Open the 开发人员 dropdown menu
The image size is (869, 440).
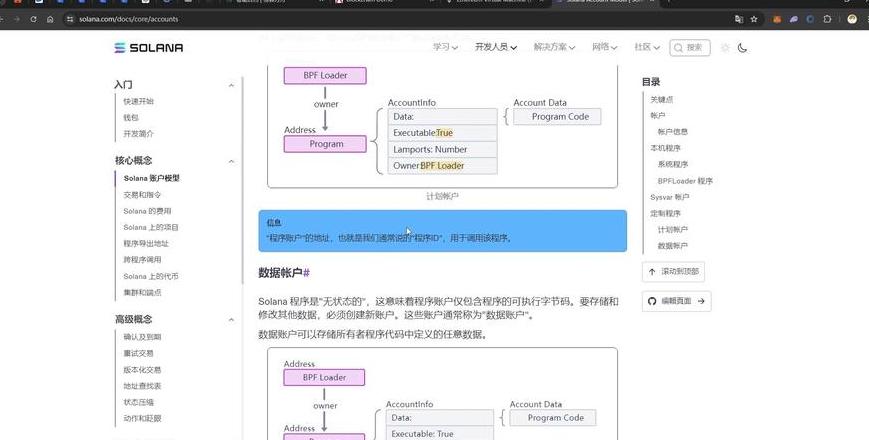[495, 47]
